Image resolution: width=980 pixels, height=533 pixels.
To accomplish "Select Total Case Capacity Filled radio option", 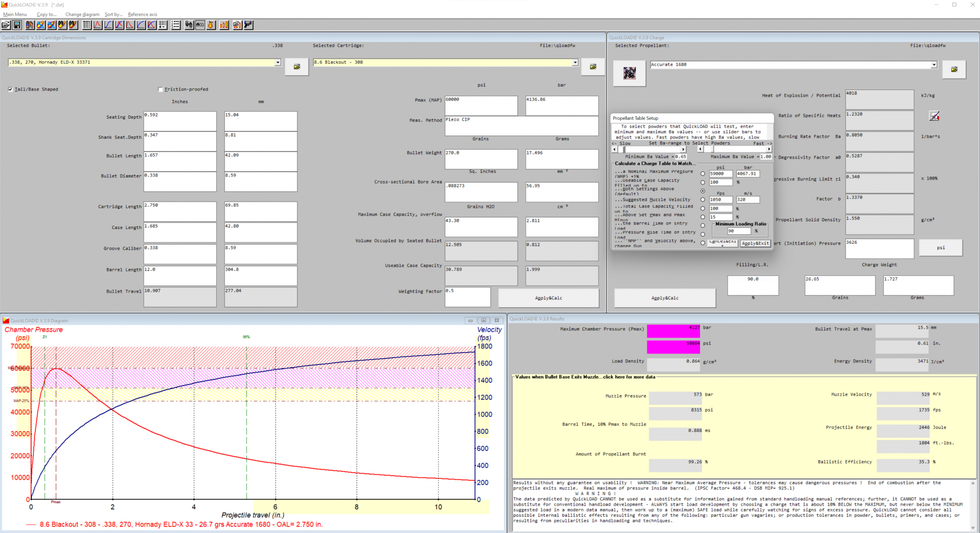I will click(x=702, y=208).
